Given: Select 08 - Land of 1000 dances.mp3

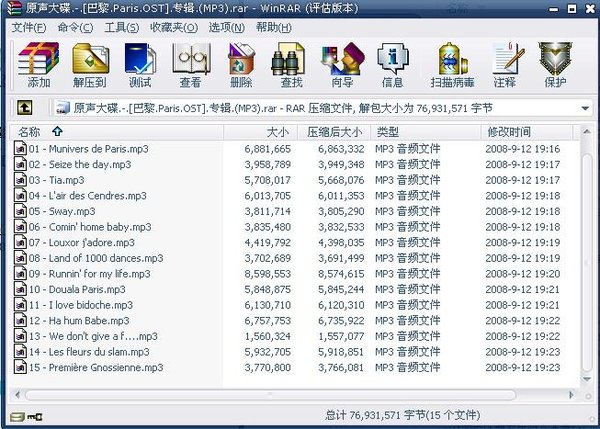Looking at the screenshot, I should point(96,258).
